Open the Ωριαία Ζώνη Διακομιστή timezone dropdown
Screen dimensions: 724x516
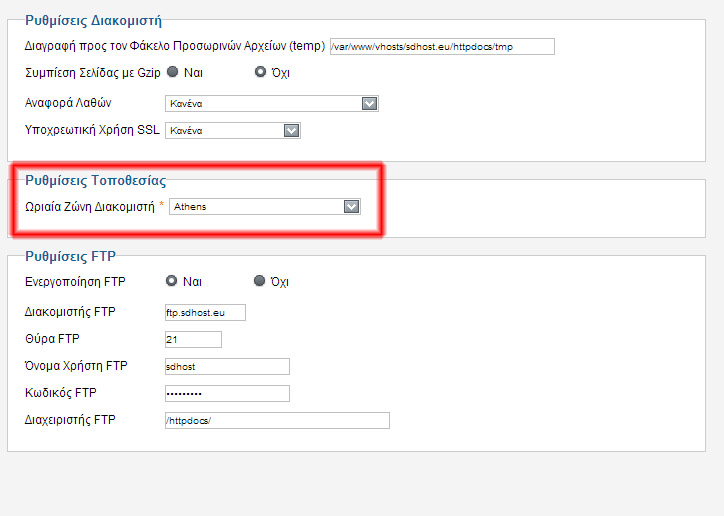tap(264, 207)
